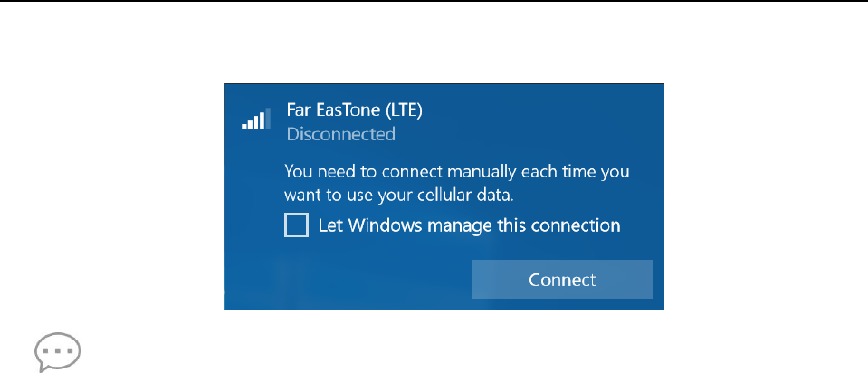
Task: Click the "You need to connect manually" line
Action: coord(457,171)
